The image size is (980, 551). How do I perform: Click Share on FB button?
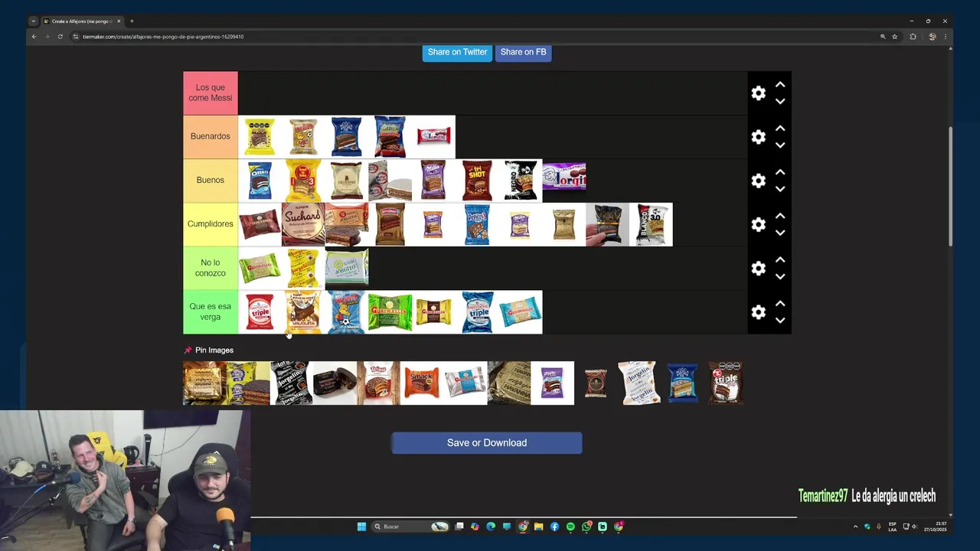pos(523,52)
